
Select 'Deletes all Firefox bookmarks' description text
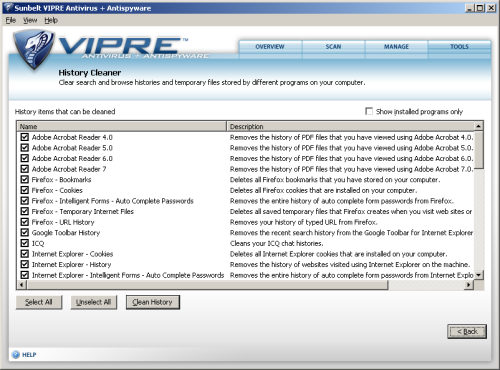pyautogui.click(x=335, y=180)
